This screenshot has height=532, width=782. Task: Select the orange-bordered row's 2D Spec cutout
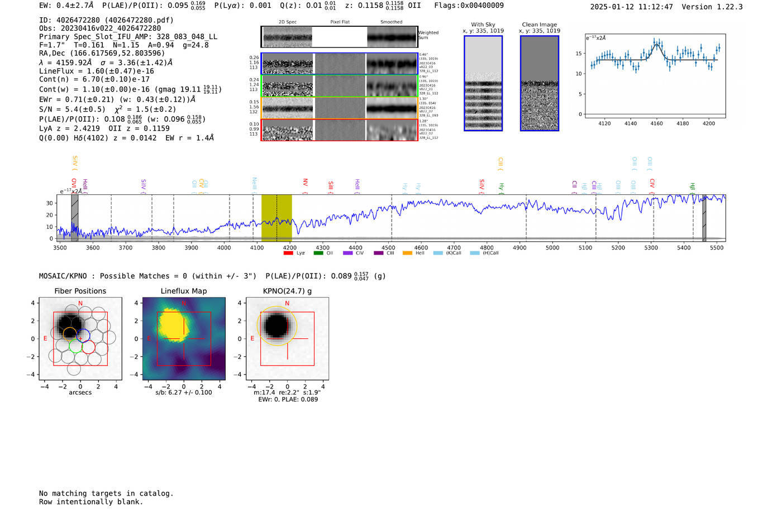(x=288, y=108)
